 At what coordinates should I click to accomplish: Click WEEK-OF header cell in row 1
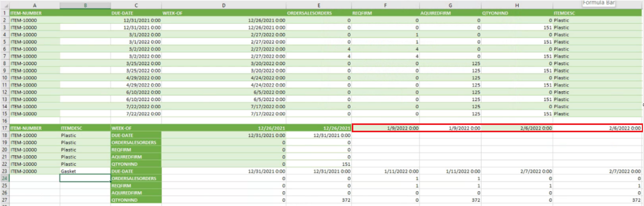pyautogui.click(x=224, y=13)
